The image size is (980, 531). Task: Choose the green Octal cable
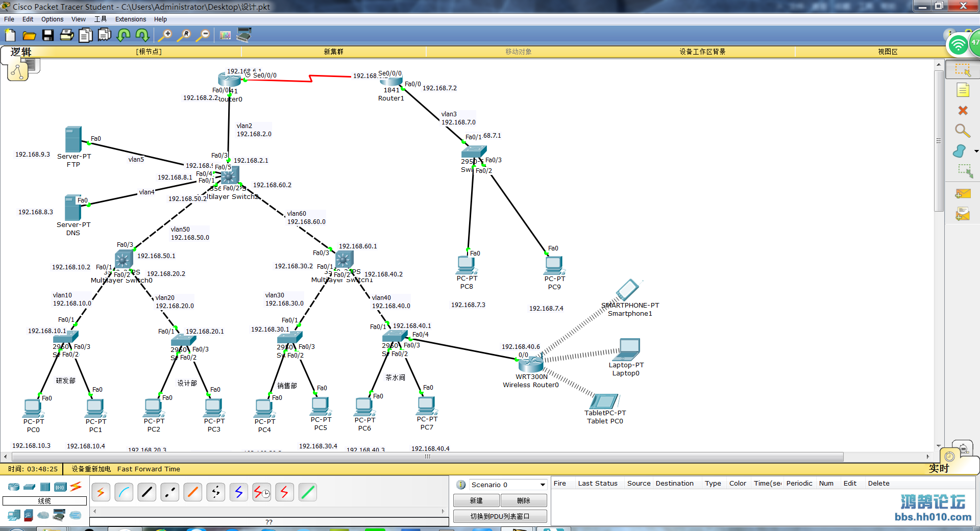click(308, 492)
